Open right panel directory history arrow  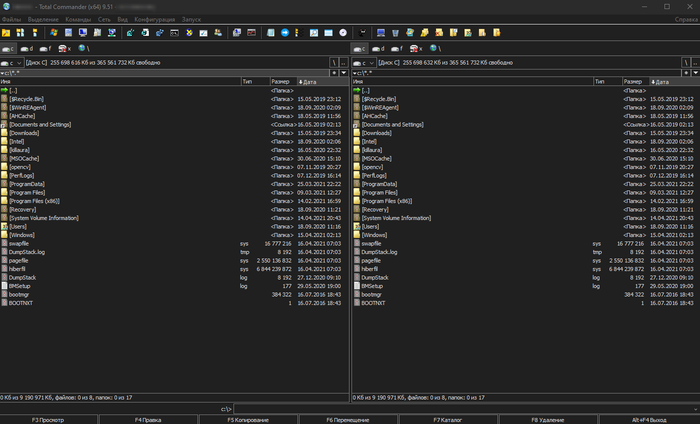(x=696, y=73)
